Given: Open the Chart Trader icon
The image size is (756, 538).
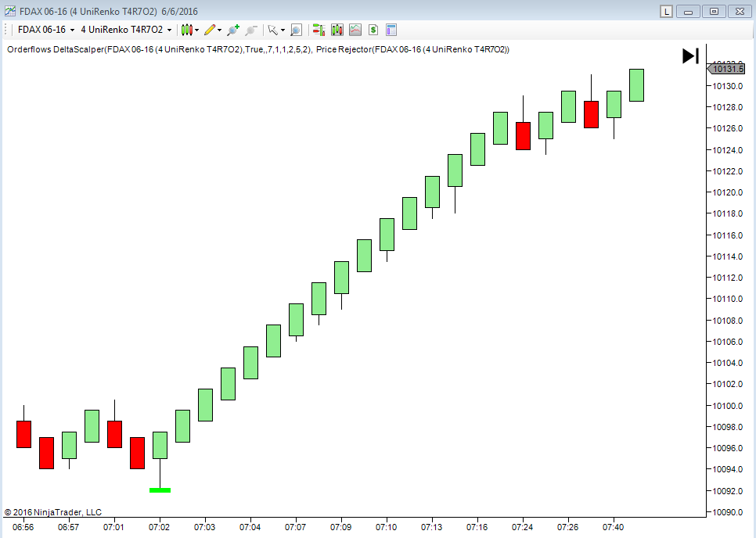Looking at the screenshot, I should 319,30.
